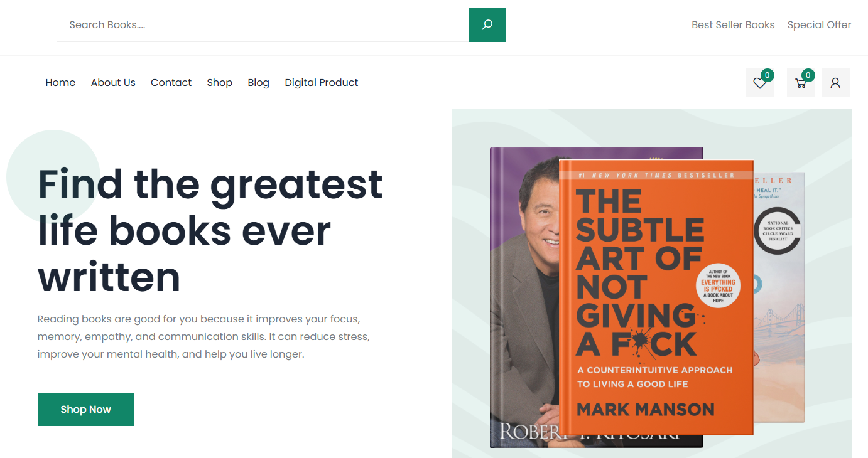Focus the Search Books input field

(x=263, y=25)
